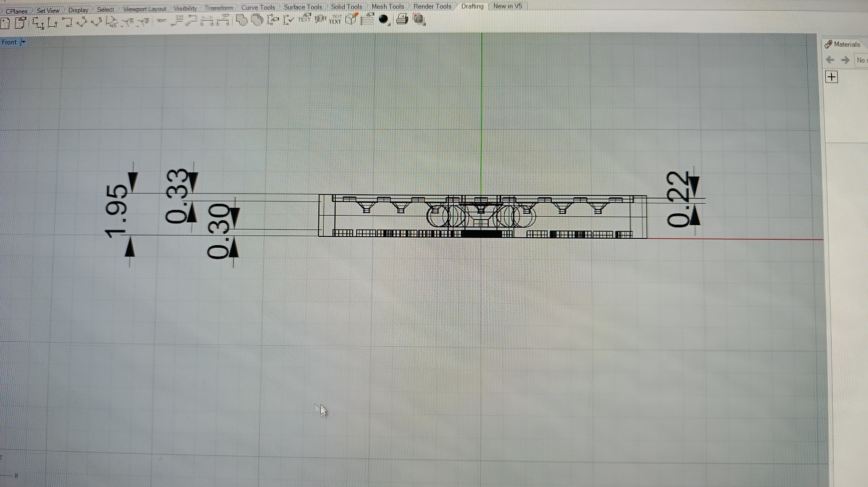Switch to the Render Tools tab
This screenshot has width=868, height=487.
[432, 6]
